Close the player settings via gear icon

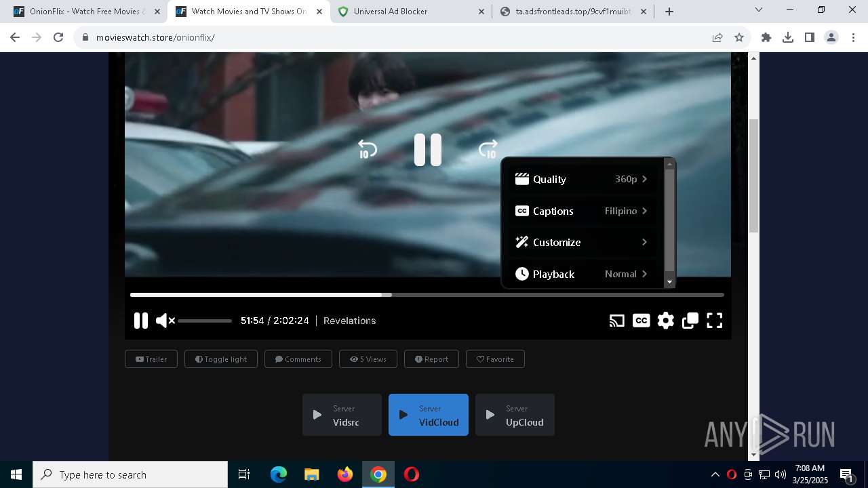tap(666, 321)
